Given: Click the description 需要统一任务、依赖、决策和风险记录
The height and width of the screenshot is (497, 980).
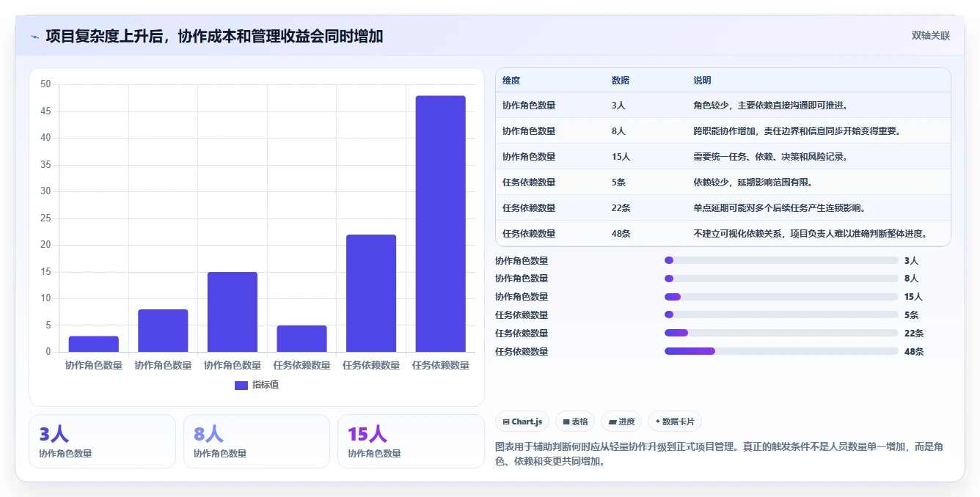Looking at the screenshot, I should pos(770,157).
